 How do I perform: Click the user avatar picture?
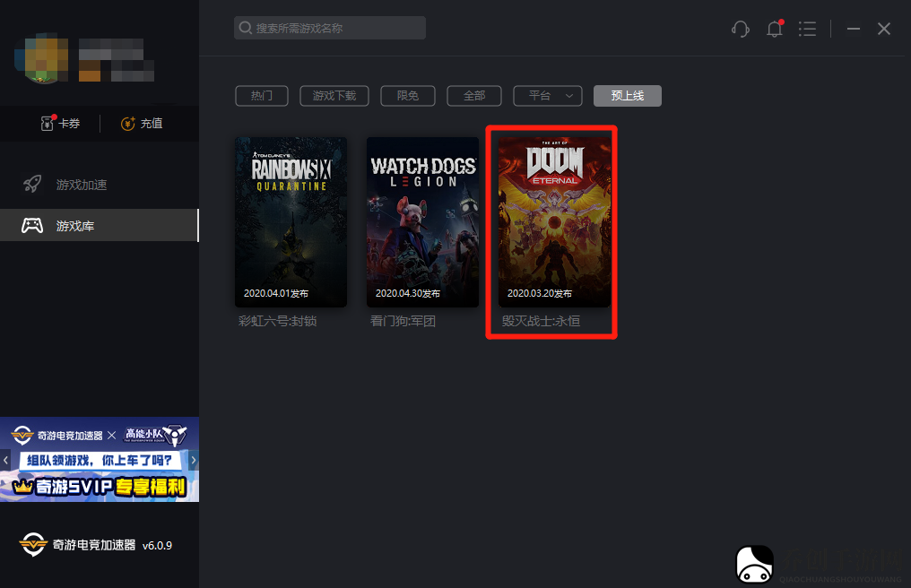point(41,58)
